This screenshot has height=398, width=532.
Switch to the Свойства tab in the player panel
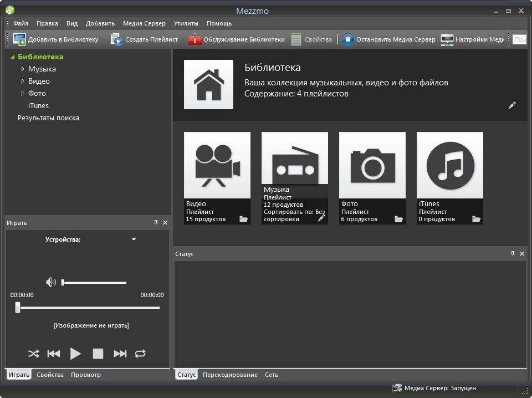coord(50,375)
